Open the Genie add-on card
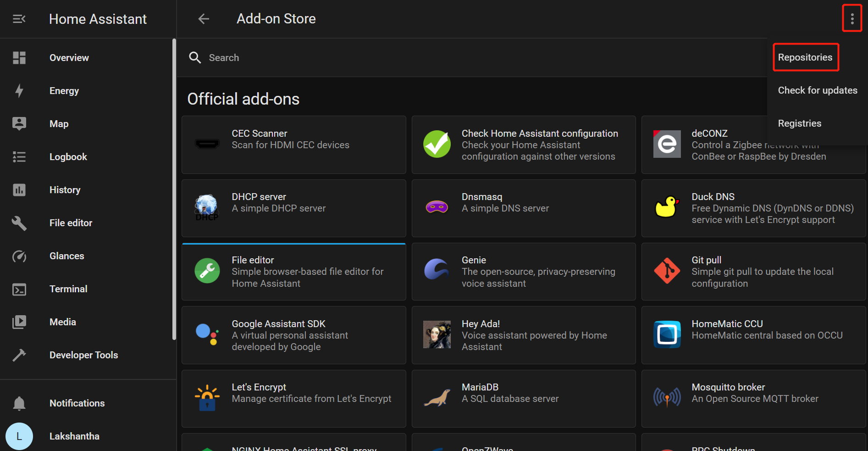The image size is (868, 451). (524, 272)
